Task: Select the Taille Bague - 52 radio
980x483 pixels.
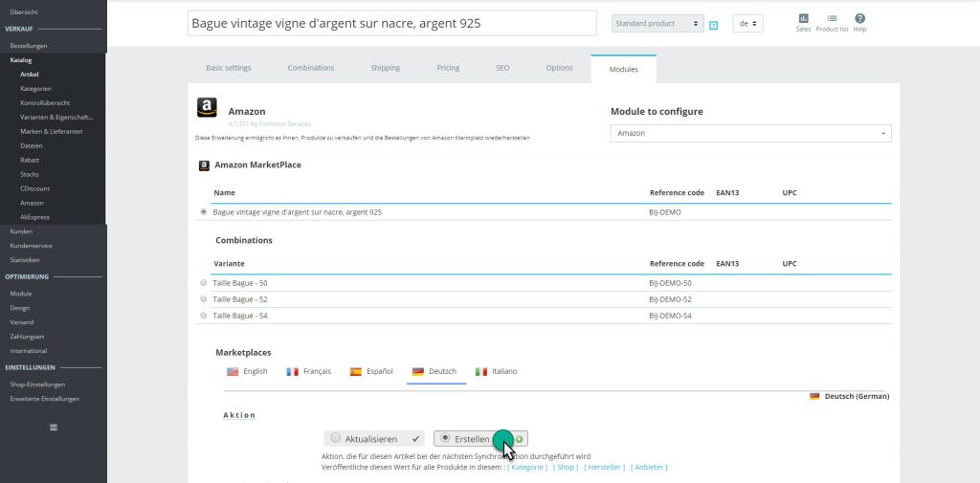Action: [203, 299]
